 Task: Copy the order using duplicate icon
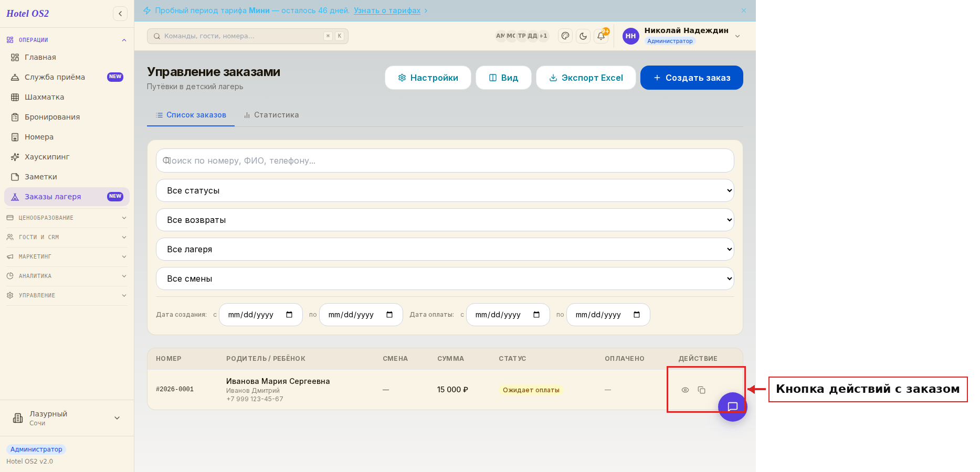[x=701, y=390]
